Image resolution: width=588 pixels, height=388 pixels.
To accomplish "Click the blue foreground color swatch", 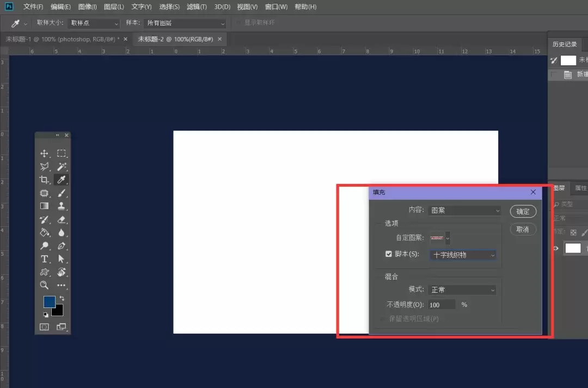I will click(49, 301).
